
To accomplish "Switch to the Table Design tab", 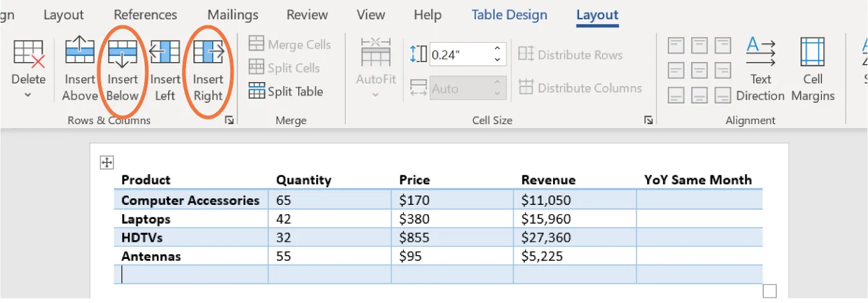I will (509, 15).
